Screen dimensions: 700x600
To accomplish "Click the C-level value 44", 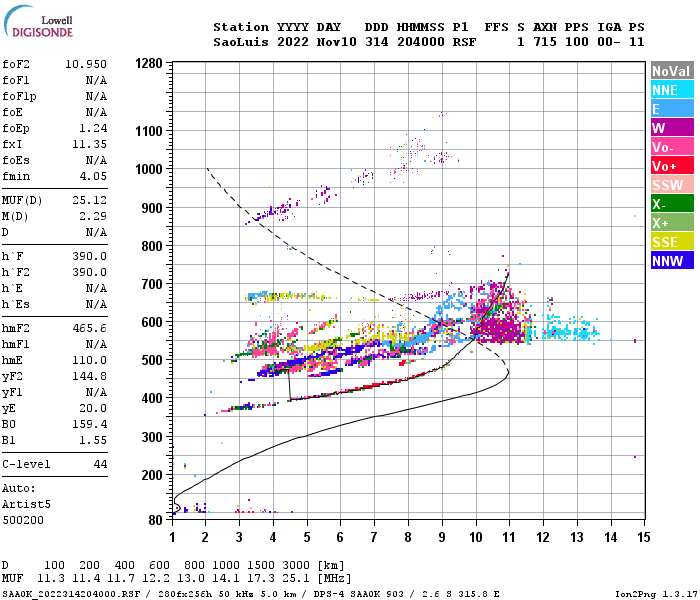I will [100, 464].
